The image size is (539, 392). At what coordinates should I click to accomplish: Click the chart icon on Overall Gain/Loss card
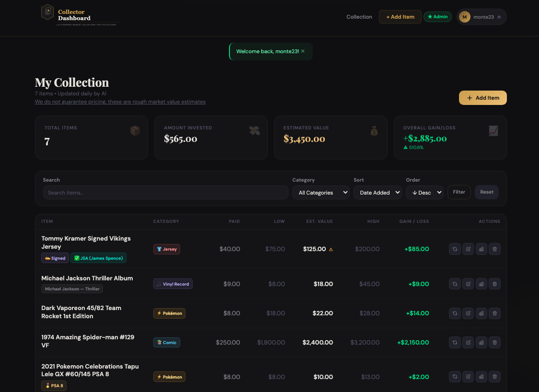493,131
